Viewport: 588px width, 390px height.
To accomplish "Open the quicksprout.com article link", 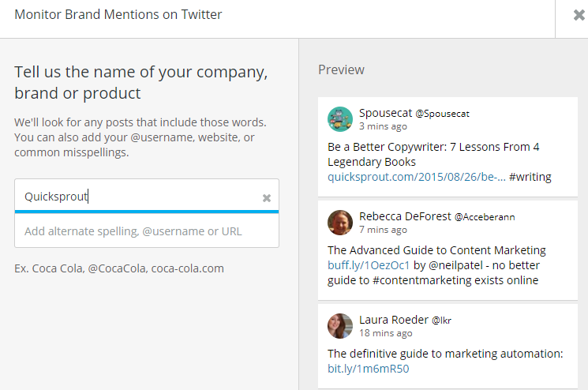I will (x=416, y=177).
